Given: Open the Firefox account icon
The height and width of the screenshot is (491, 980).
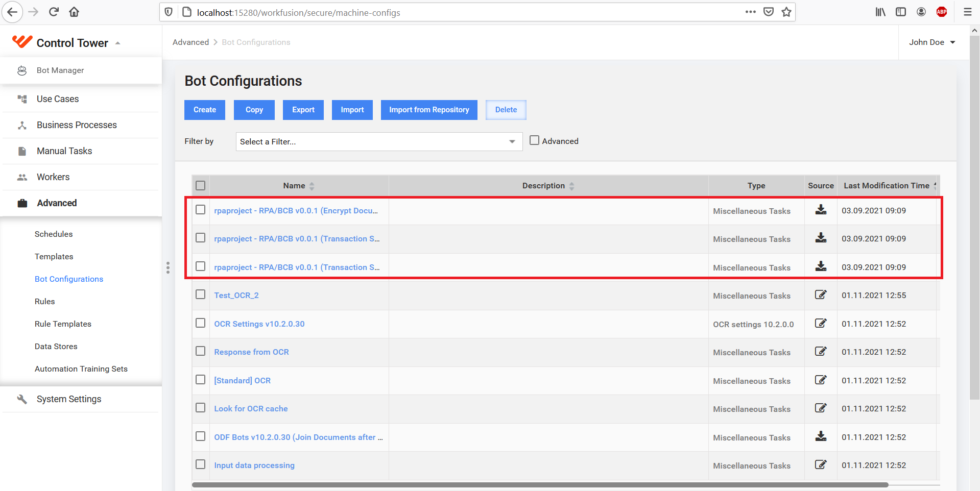Looking at the screenshot, I should point(921,12).
